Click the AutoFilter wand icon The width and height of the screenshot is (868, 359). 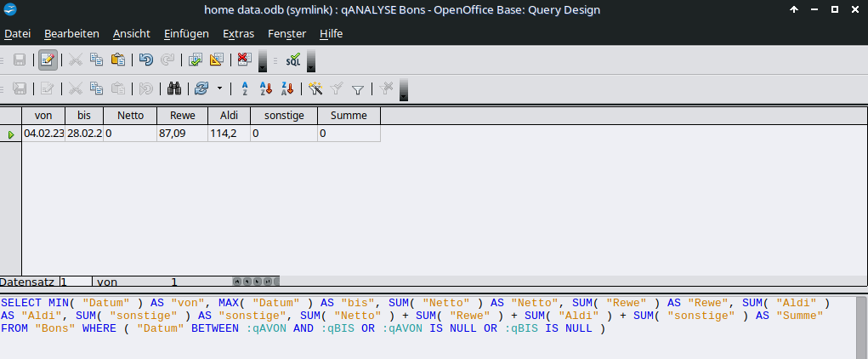pos(315,88)
